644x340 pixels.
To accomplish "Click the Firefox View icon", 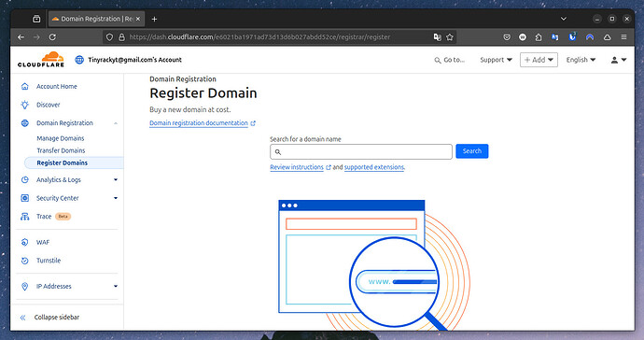I will [x=36, y=19].
